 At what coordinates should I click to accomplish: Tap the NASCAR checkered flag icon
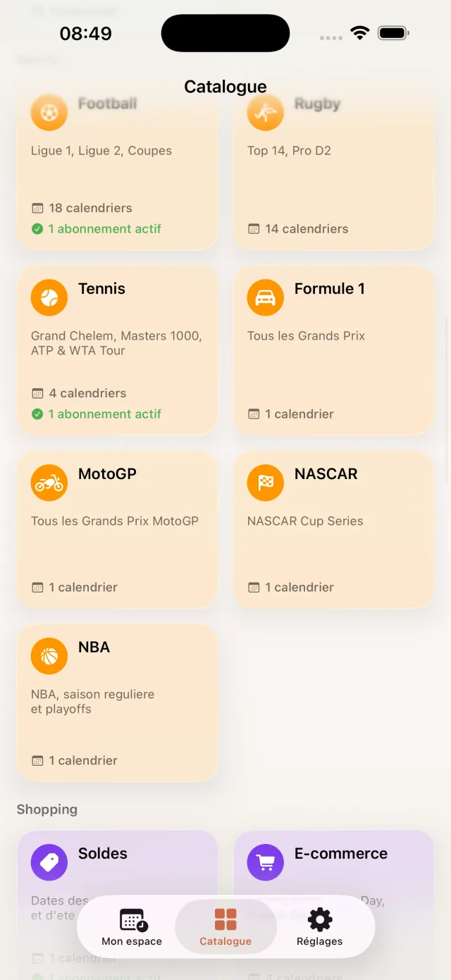tap(266, 483)
